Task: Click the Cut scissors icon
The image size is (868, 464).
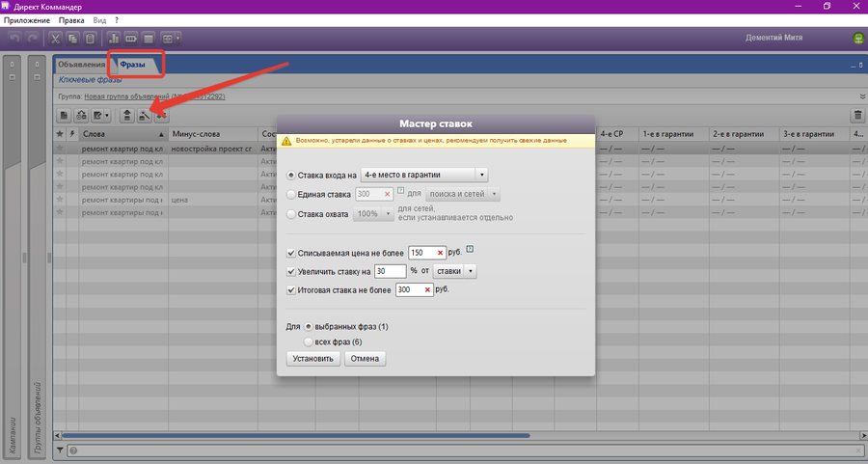Action: pos(55,39)
